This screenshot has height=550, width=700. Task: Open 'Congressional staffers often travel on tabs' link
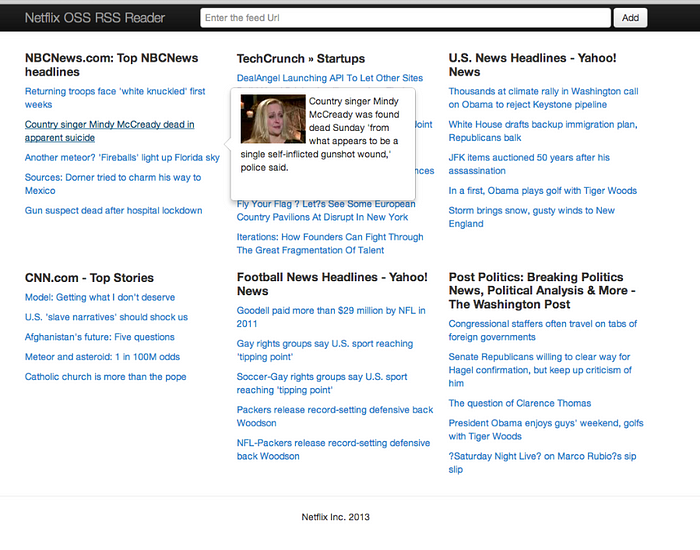point(542,330)
